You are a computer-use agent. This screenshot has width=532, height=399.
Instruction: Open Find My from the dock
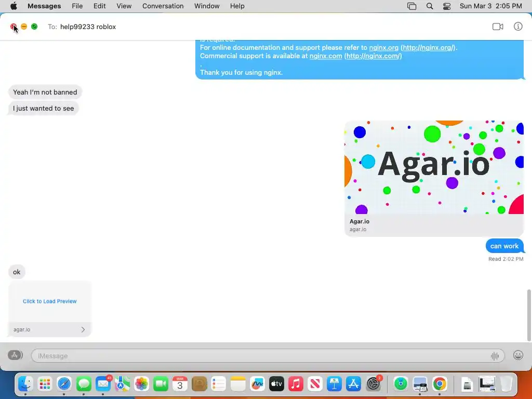(401, 384)
